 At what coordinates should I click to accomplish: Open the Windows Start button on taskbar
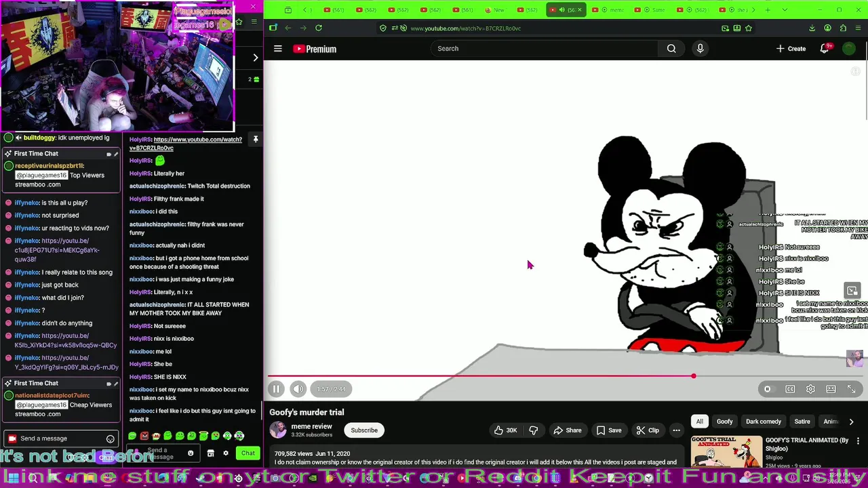[12, 479]
